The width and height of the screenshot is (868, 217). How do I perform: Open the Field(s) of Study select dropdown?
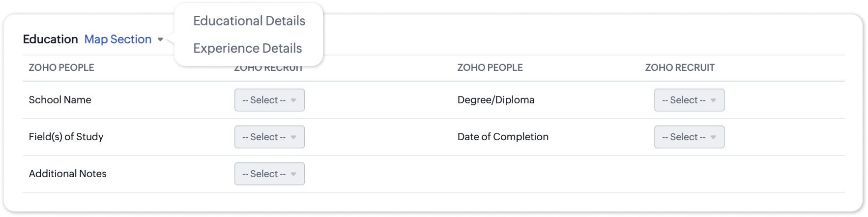pyautogui.click(x=269, y=137)
